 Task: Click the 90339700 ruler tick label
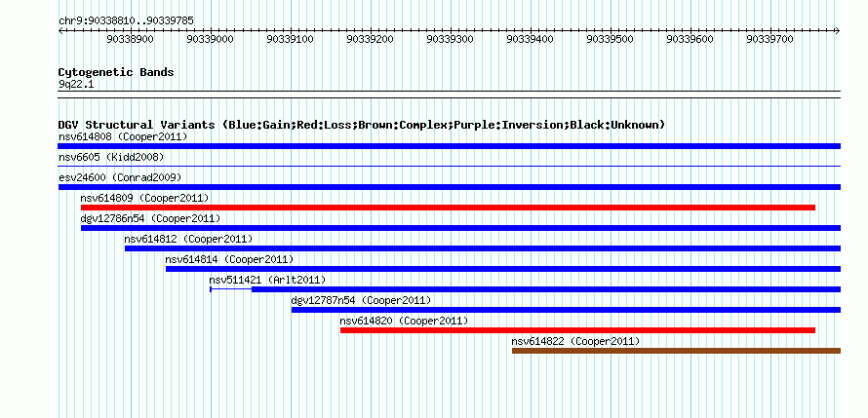pos(770,39)
